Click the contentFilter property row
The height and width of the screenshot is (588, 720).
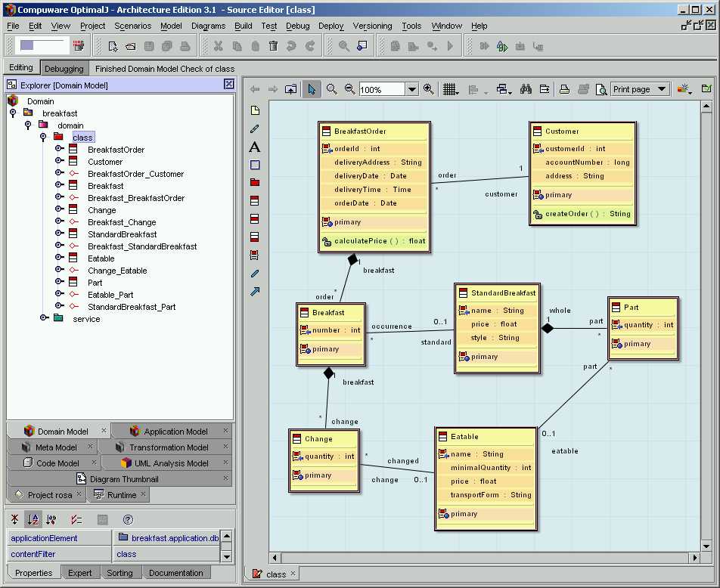pos(113,554)
